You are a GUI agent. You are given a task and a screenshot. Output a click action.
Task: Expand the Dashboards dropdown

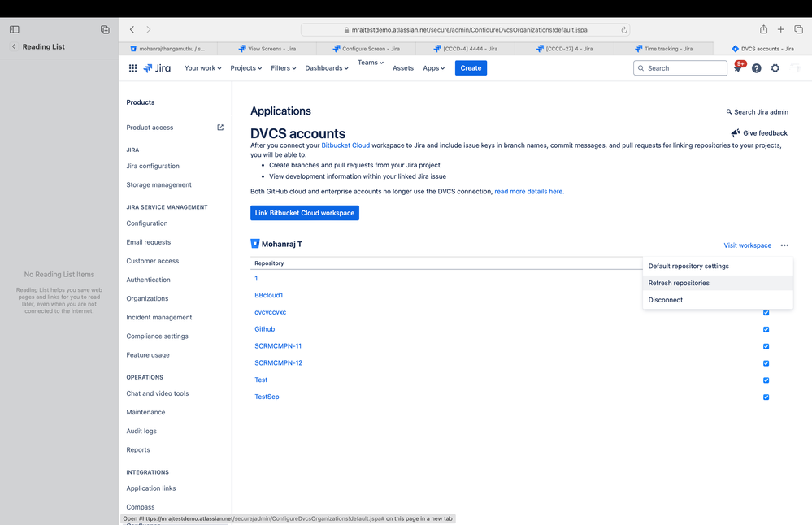point(326,68)
